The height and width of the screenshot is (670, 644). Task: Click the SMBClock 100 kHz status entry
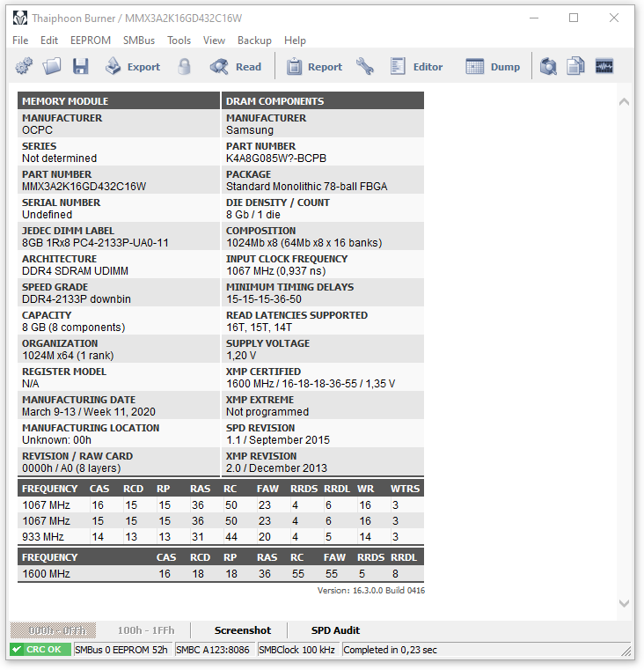[x=298, y=650]
